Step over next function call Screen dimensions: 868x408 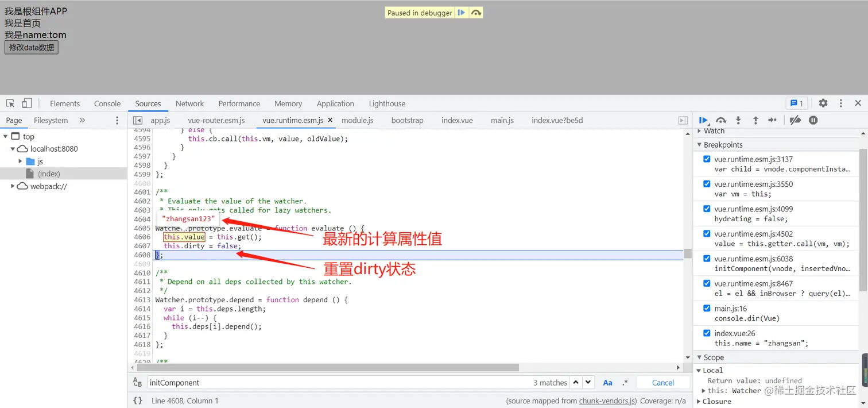coord(721,120)
